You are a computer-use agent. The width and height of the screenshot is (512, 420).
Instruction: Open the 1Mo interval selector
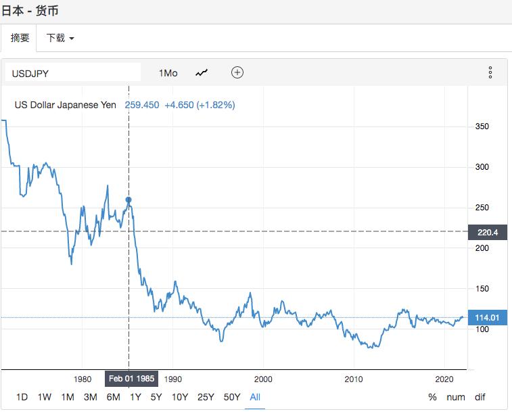point(168,72)
